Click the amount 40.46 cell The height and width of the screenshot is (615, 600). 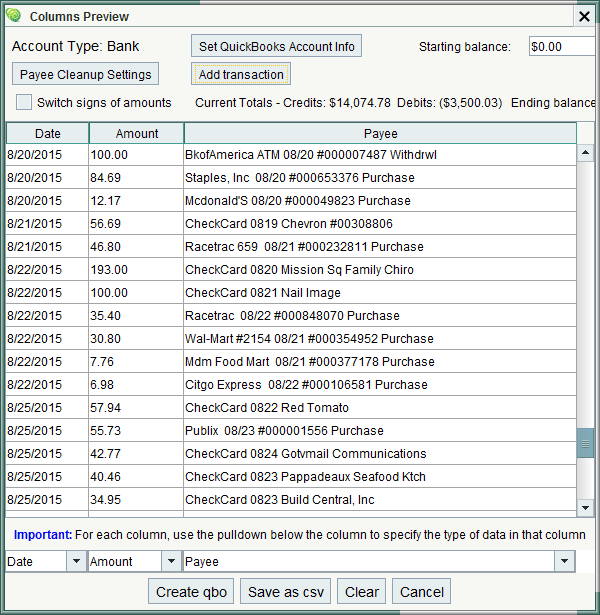point(136,477)
